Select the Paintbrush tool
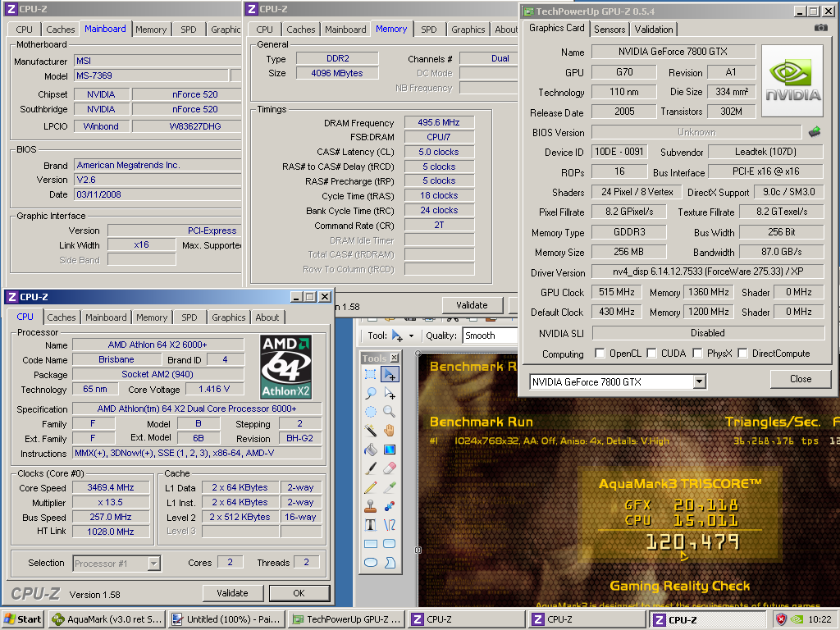The width and height of the screenshot is (840, 630). click(x=371, y=468)
